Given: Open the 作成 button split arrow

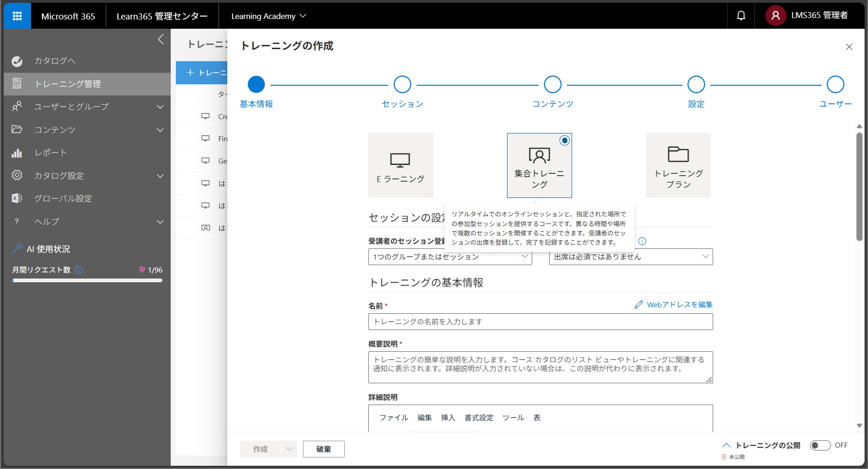Looking at the screenshot, I should point(289,449).
